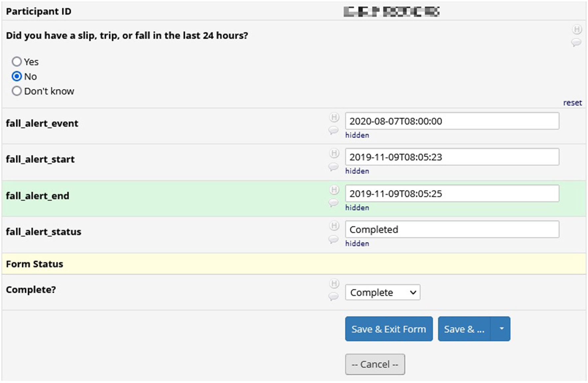Select the Don't know option

pos(17,91)
